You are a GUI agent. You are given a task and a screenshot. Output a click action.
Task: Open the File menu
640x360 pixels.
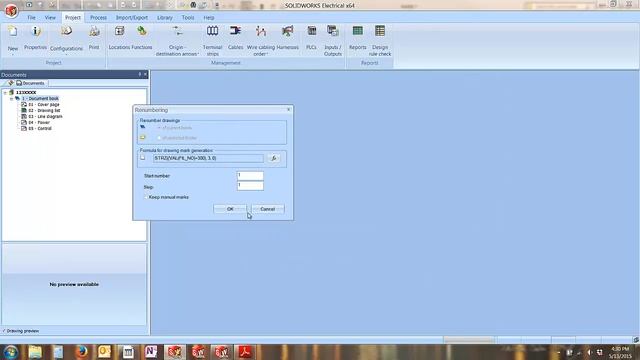click(x=31, y=18)
